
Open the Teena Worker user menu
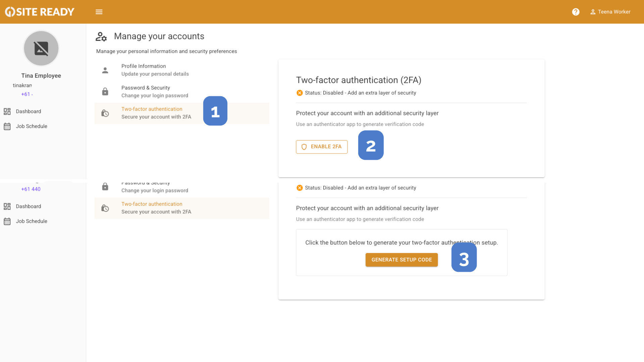(x=610, y=12)
